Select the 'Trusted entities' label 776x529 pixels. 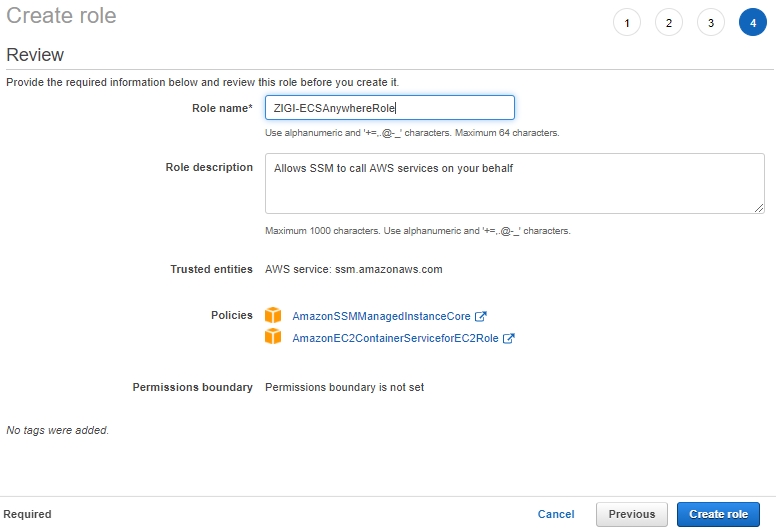tap(211, 269)
